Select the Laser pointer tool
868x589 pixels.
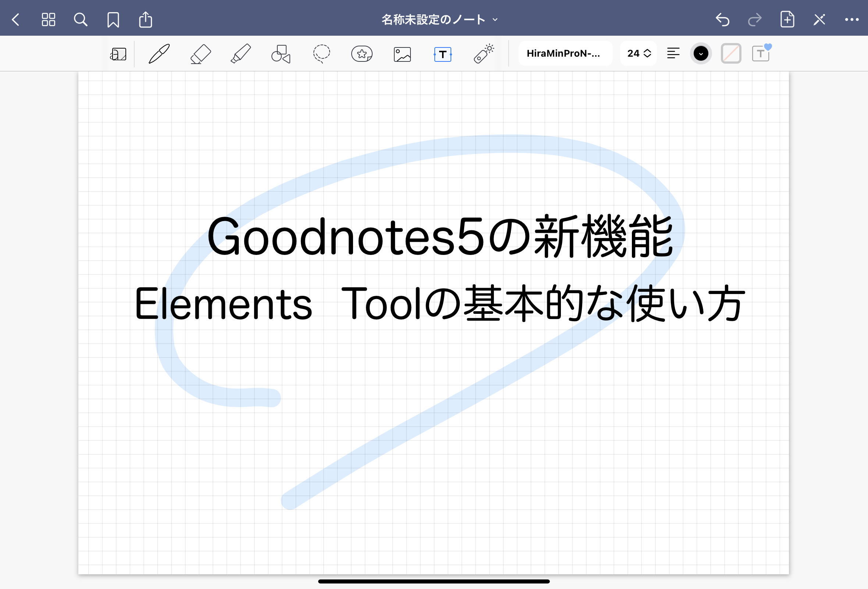pyautogui.click(x=484, y=54)
